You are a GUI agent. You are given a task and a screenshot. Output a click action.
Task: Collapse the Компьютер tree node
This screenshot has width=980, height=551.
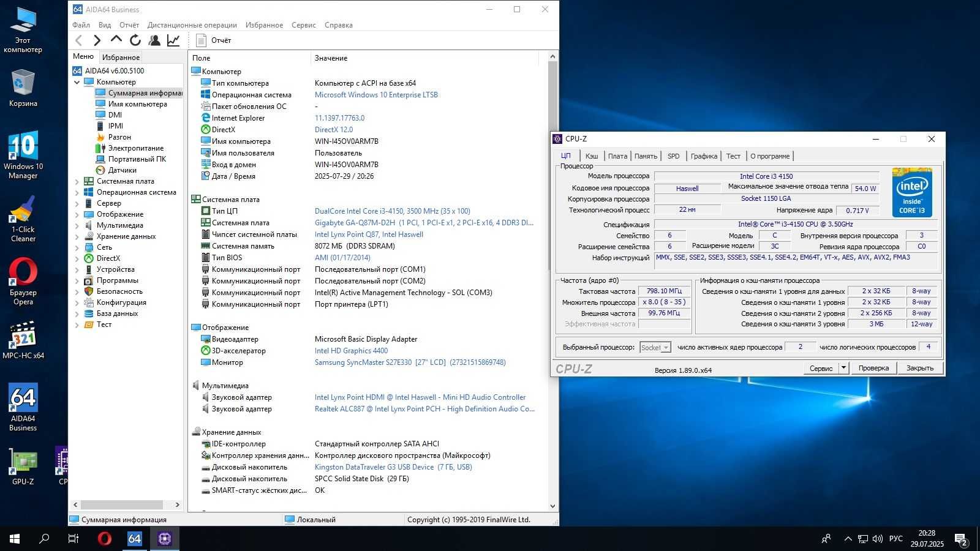[77, 82]
